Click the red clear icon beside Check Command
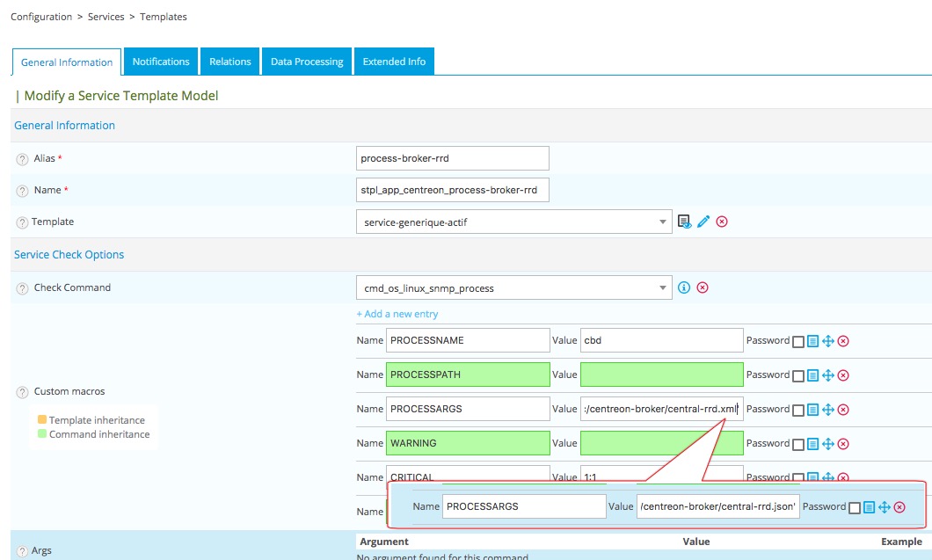The image size is (932, 560). (x=703, y=287)
